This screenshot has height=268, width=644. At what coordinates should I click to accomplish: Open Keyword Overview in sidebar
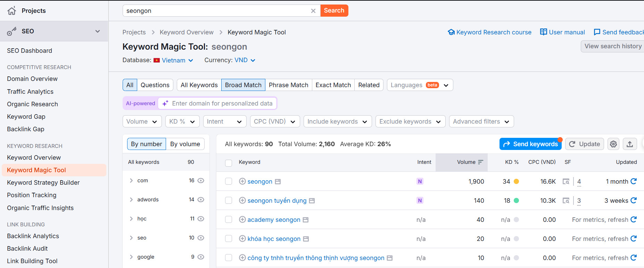click(34, 158)
